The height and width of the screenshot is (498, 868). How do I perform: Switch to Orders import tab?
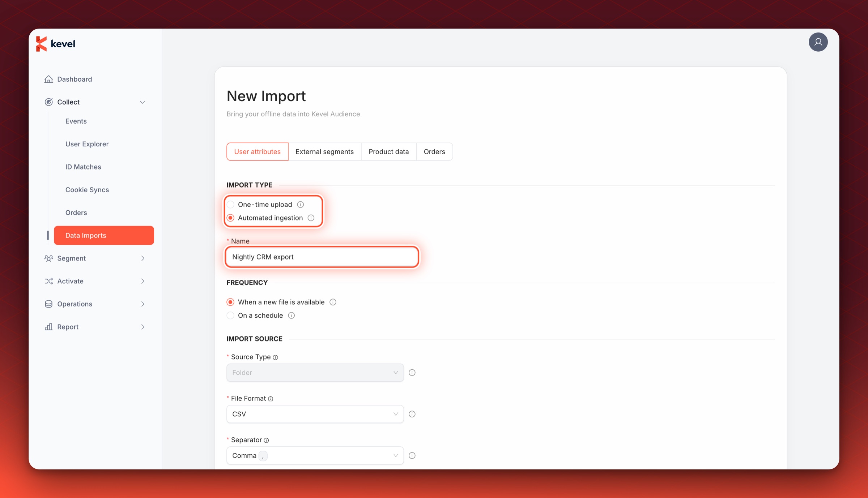[x=434, y=152]
